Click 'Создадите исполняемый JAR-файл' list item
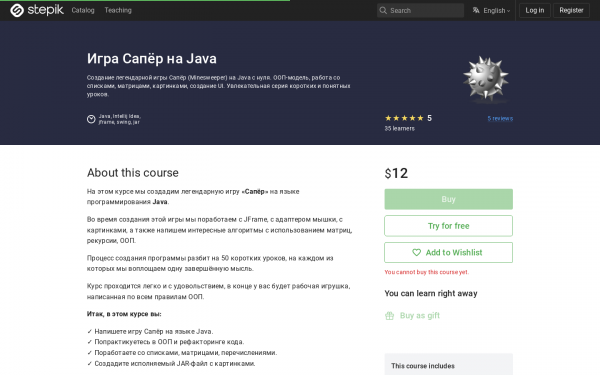This screenshot has height=375, width=600. [x=171, y=364]
